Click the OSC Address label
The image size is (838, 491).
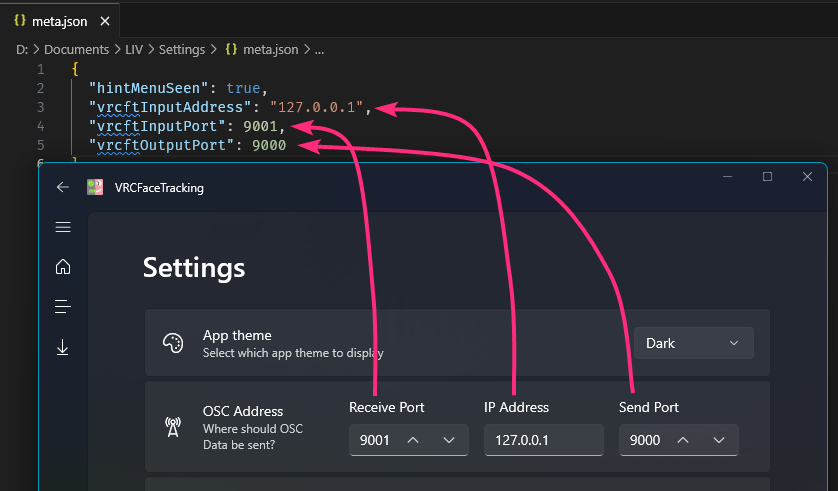click(243, 411)
